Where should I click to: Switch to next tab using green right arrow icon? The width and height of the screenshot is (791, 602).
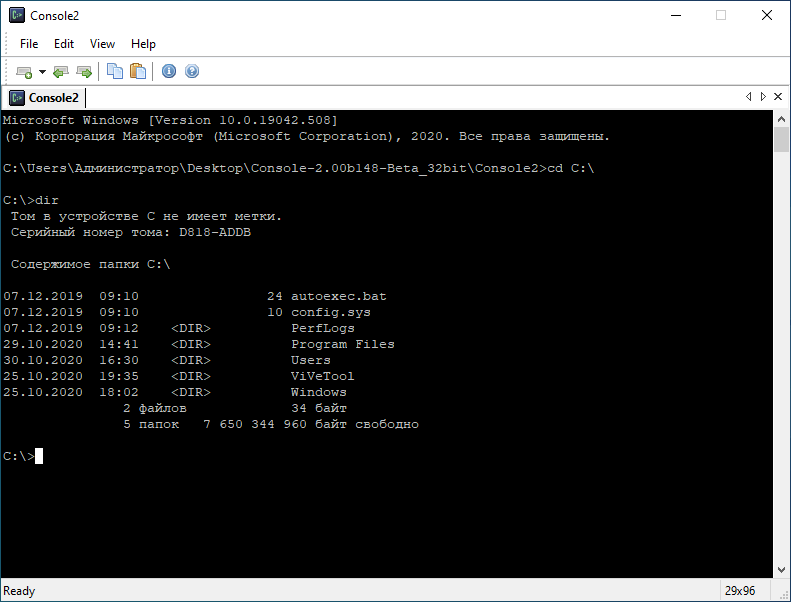84,72
